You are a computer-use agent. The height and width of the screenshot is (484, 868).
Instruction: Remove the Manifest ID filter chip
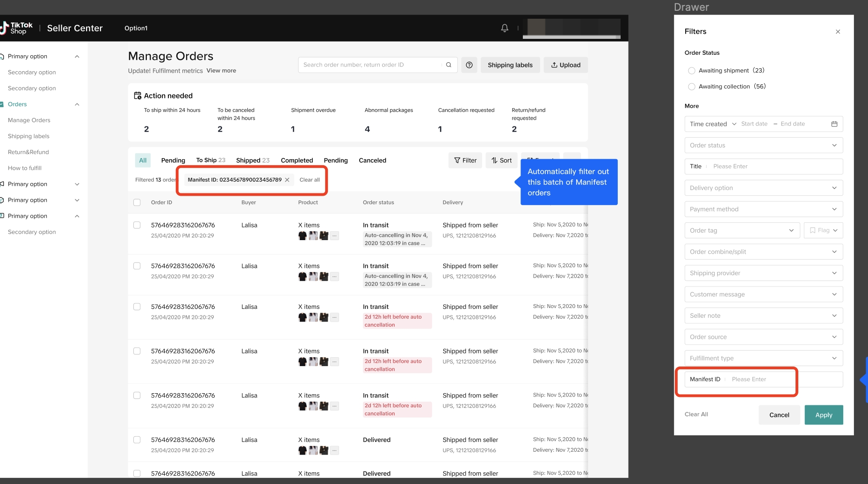pyautogui.click(x=287, y=180)
